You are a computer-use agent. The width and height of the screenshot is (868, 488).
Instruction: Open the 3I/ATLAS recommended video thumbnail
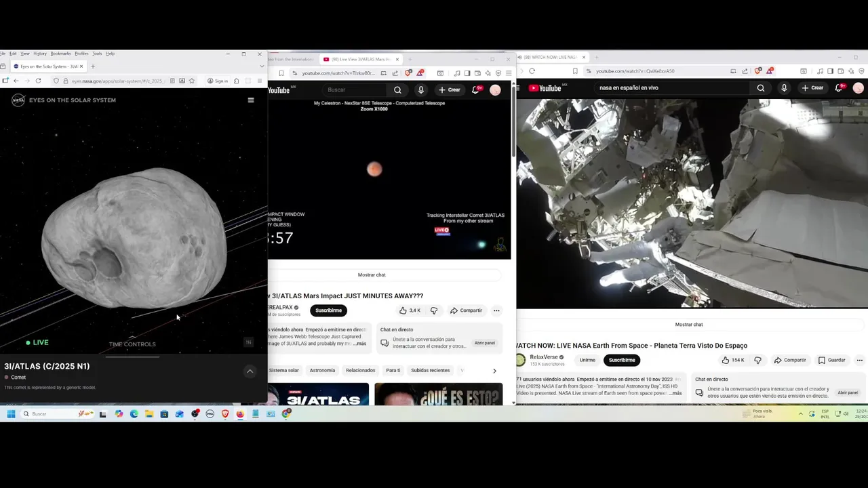pyautogui.click(x=318, y=394)
